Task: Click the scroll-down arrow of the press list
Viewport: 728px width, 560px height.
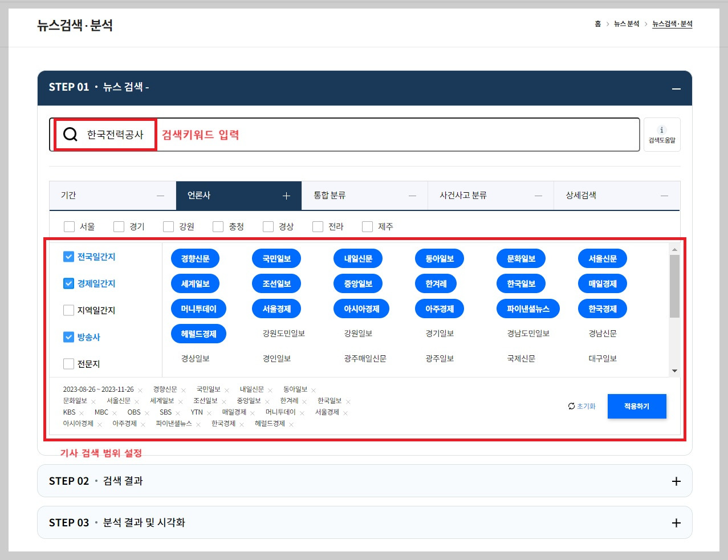Action: (675, 371)
